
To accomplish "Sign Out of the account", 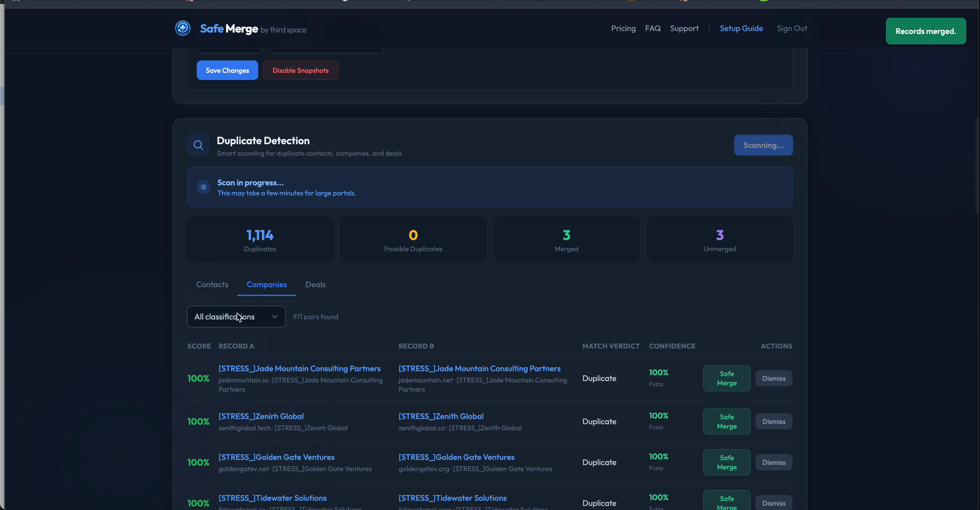I will coord(792,28).
